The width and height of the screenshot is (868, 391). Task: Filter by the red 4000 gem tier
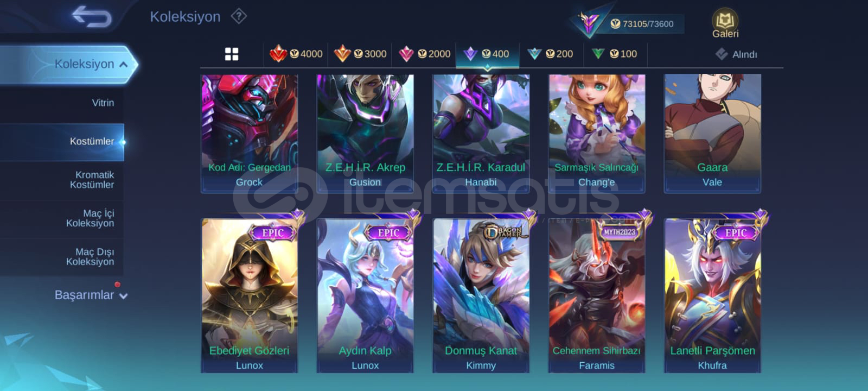pos(296,54)
